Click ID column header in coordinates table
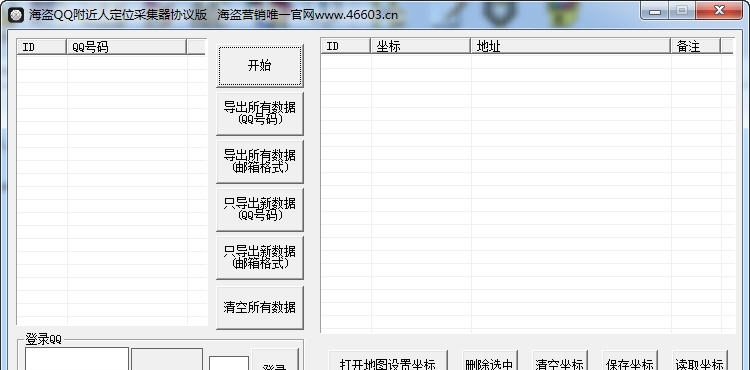Image resolution: width=750 pixels, height=370 pixels. [x=345, y=46]
